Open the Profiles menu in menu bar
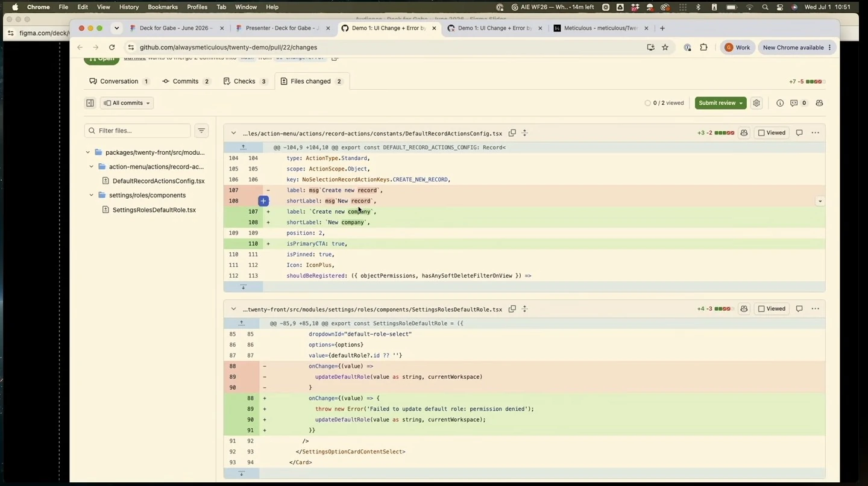The width and height of the screenshot is (868, 486). tap(197, 7)
